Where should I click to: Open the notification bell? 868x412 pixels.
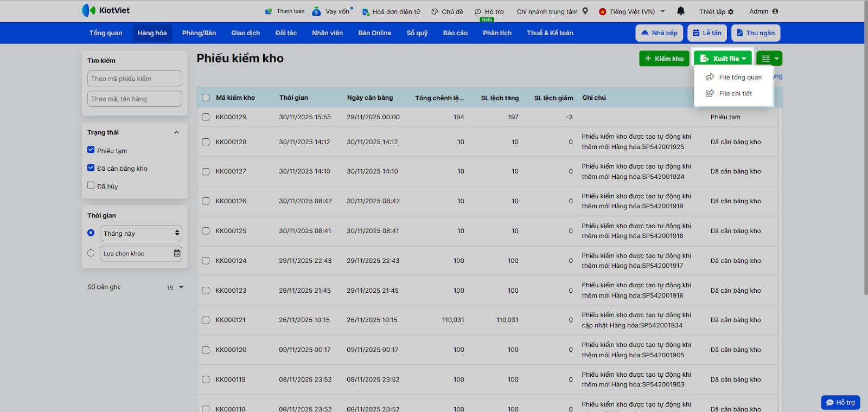click(681, 11)
